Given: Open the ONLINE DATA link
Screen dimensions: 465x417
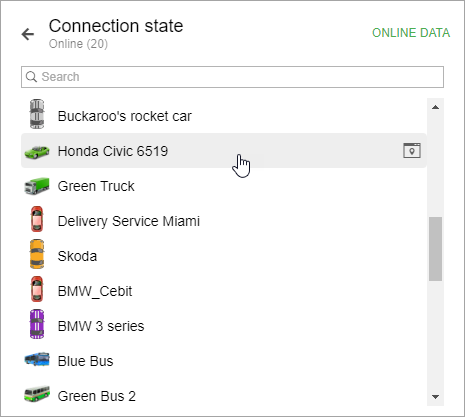Looking at the screenshot, I should pyautogui.click(x=411, y=33).
